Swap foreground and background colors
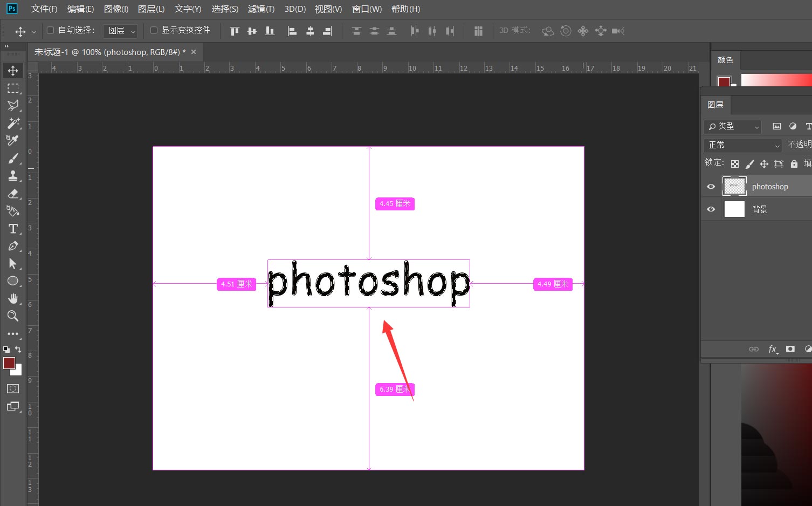This screenshot has width=812, height=506. (x=18, y=350)
